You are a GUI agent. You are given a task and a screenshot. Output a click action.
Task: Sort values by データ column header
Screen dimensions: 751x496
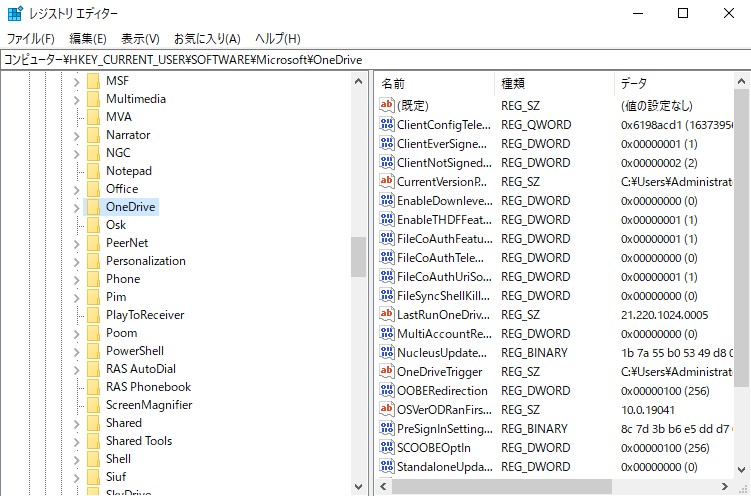pos(674,84)
